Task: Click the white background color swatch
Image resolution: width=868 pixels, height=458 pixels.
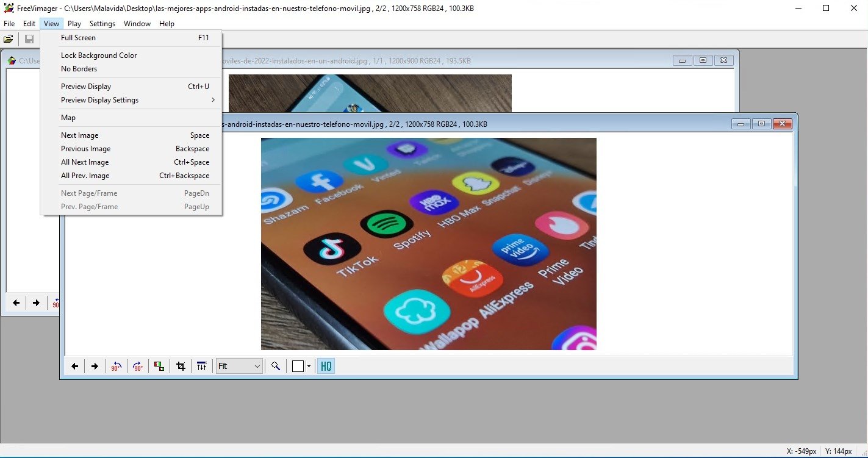Action: 298,366
